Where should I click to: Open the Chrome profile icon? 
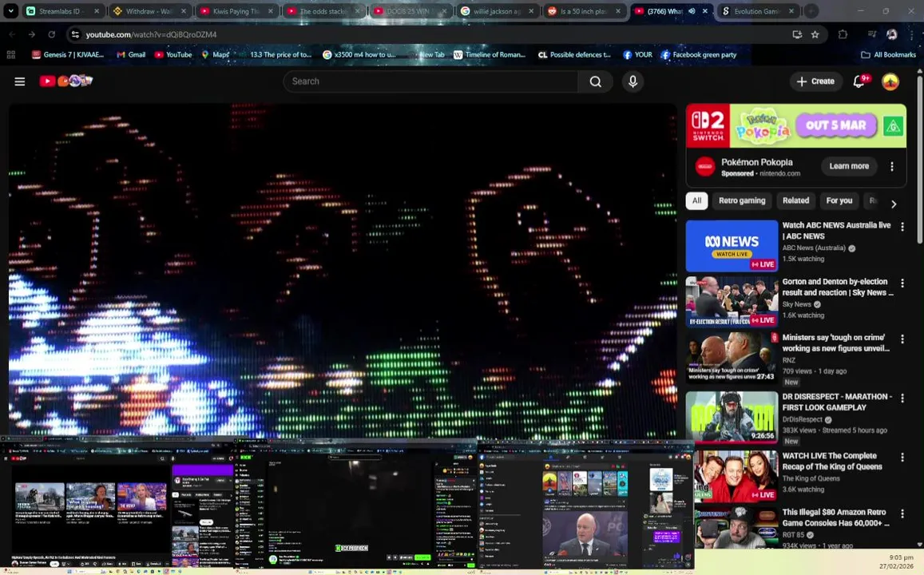[x=891, y=35]
